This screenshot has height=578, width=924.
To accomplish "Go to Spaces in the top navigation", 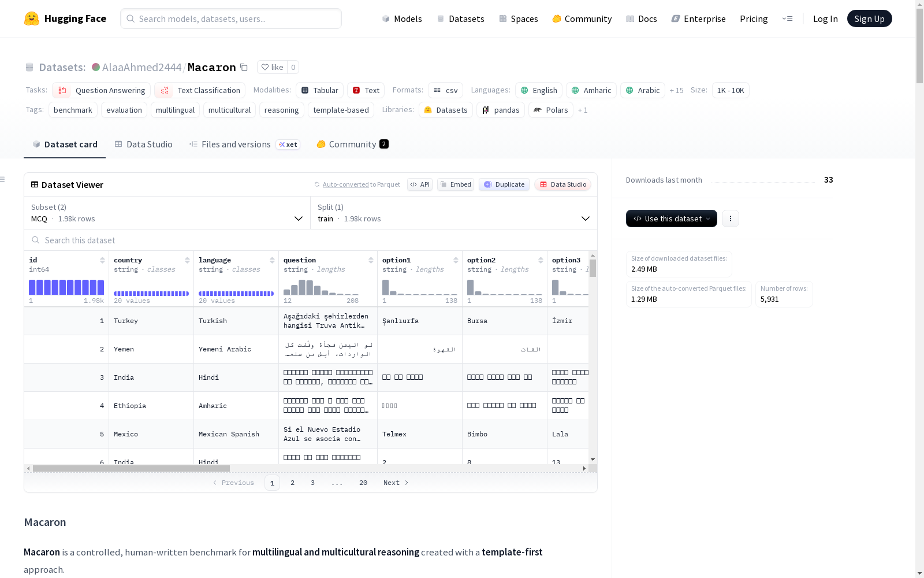I will click(x=519, y=18).
